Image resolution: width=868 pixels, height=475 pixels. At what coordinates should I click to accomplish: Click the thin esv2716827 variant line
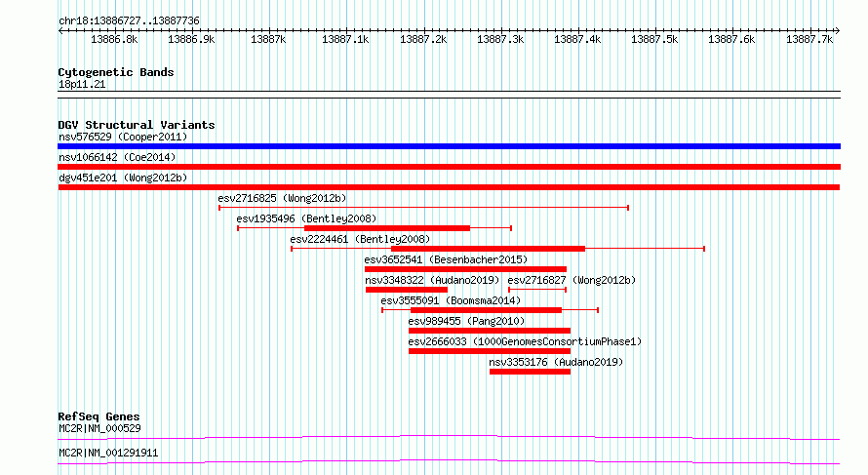[537, 290]
